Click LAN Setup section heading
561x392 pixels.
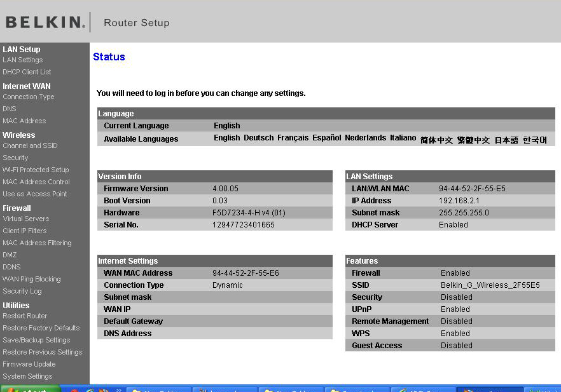point(22,50)
